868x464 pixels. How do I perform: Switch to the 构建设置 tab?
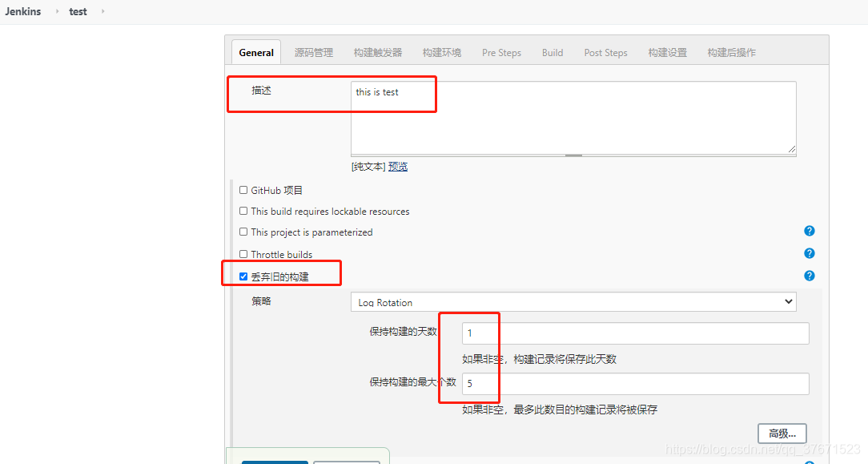coord(668,53)
